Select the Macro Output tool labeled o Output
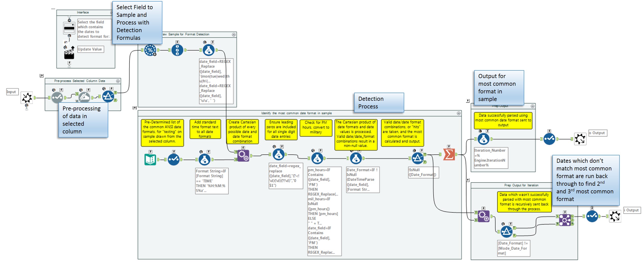Image resolution: width=644 pixels, height=262 pixels. pos(580,139)
